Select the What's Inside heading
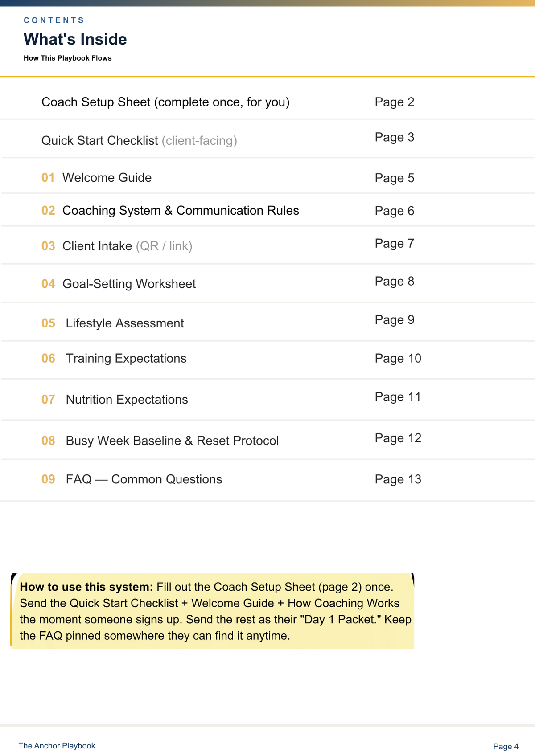The image size is (535, 756). tap(75, 39)
